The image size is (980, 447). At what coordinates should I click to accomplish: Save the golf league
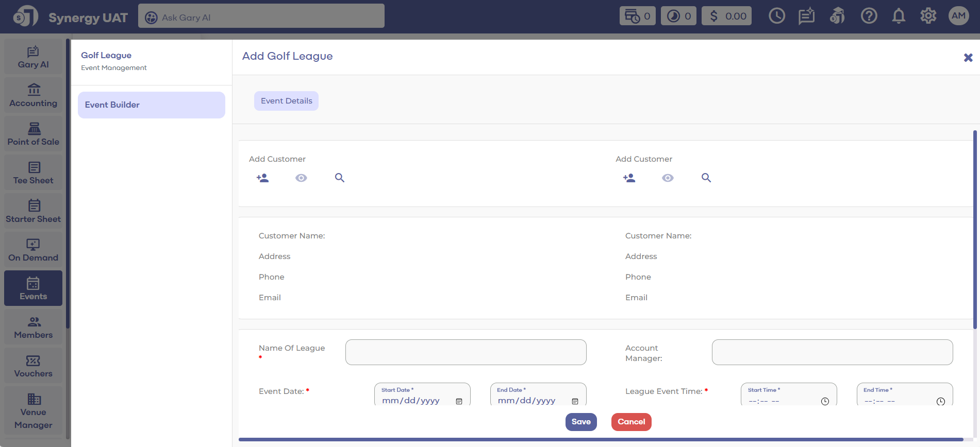[581, 422]
